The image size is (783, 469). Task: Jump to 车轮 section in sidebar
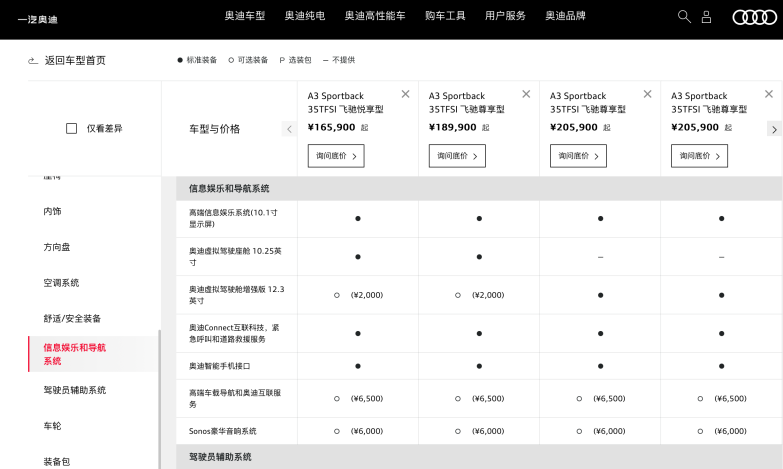coord(52,426)
